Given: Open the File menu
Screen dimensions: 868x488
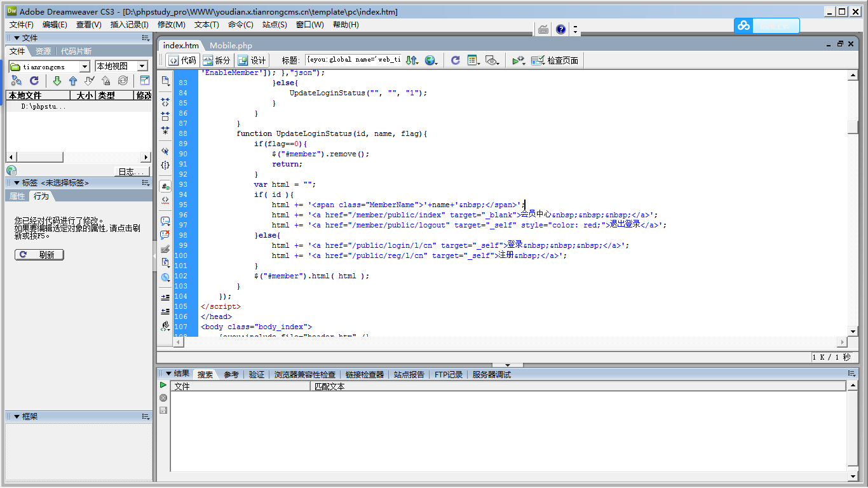Looking at the screenshot, I should point(22,25).
